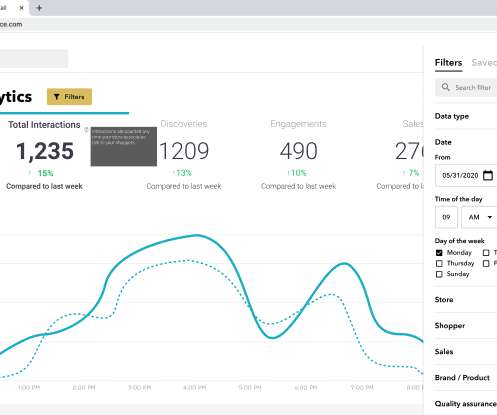Click the gray search box at top left
The image size is (497, 415).
click(x=33, y=59)
